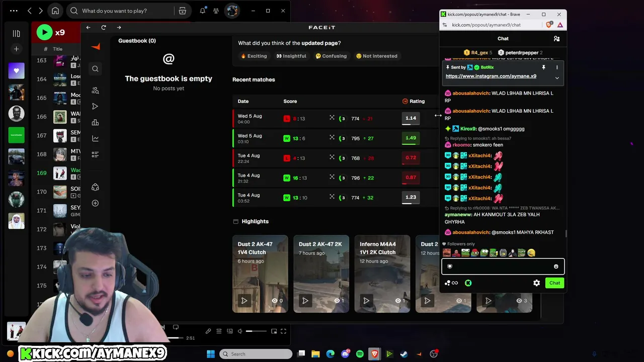Mute Spotify with the speaker icon
Image resolution: width=644 pixels, height=362 pixels.
240,331
